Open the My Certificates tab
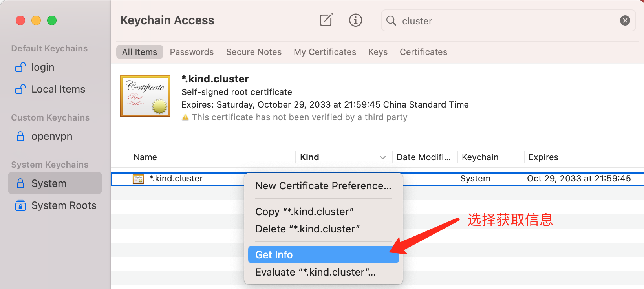644x289 pixels. [x=325, y=52]
